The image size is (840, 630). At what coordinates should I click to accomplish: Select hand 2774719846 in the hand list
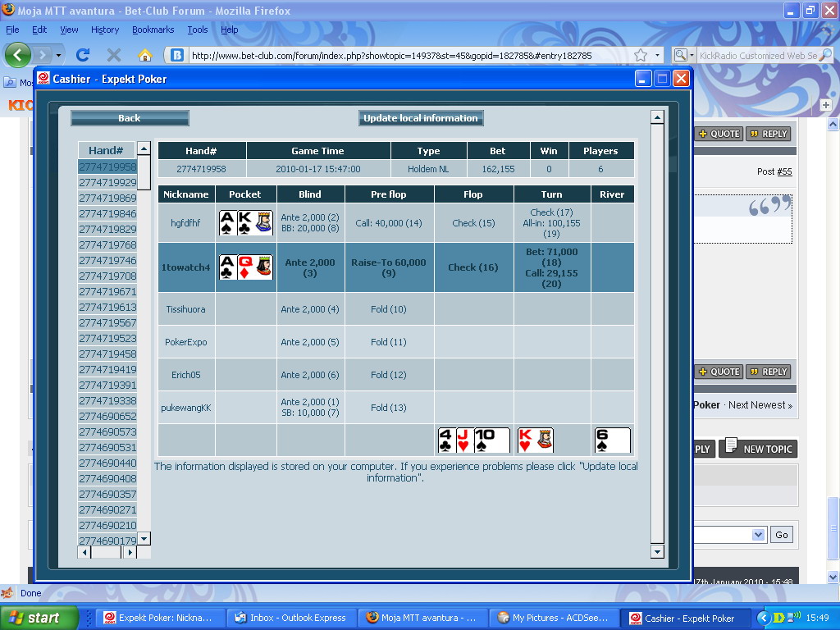(107, 213)
